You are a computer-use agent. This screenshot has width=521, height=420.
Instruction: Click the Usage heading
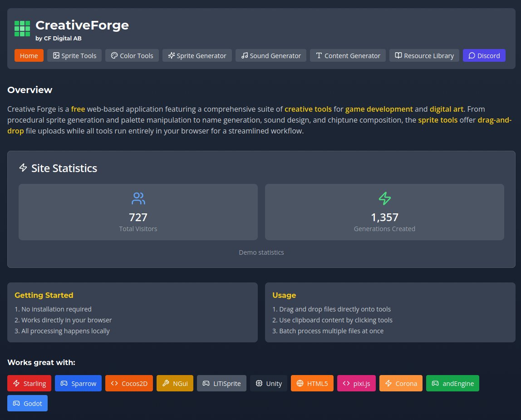coord(284,295)
